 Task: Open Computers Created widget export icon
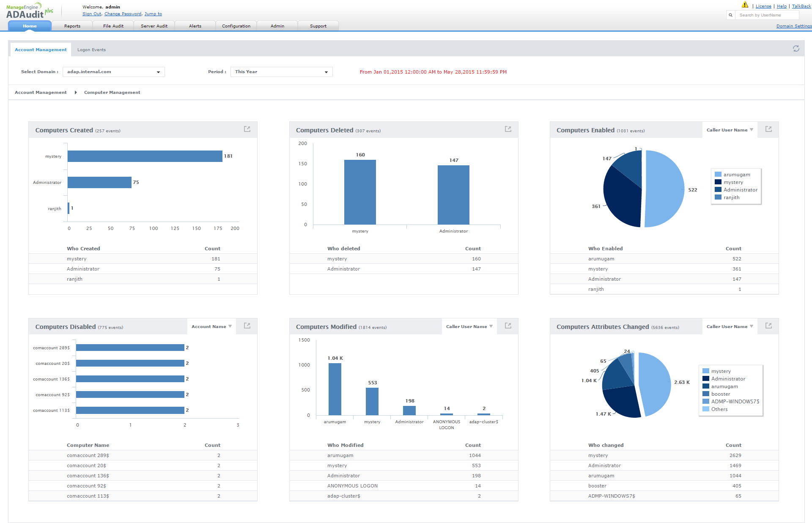click(247, 129)
